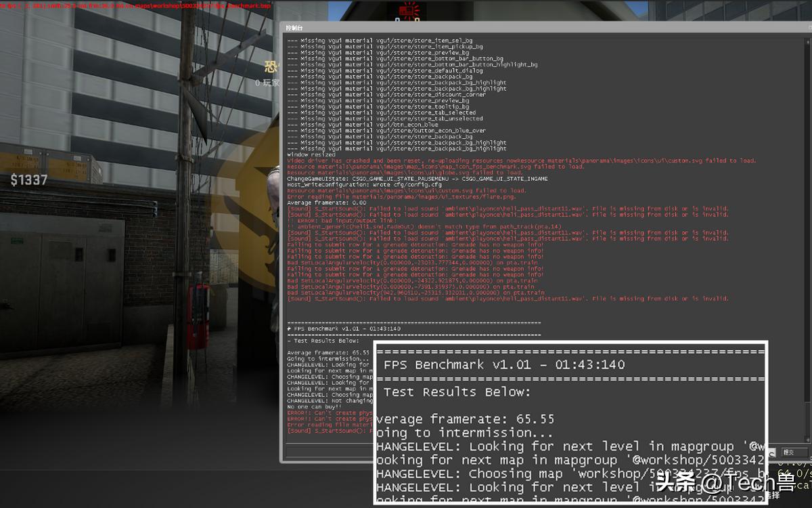The height and width of the screenshot is (508, 812).
Task: Select the ChangeGameUIState PAUSEMENU to INGAME line
Action: point(417,179)
